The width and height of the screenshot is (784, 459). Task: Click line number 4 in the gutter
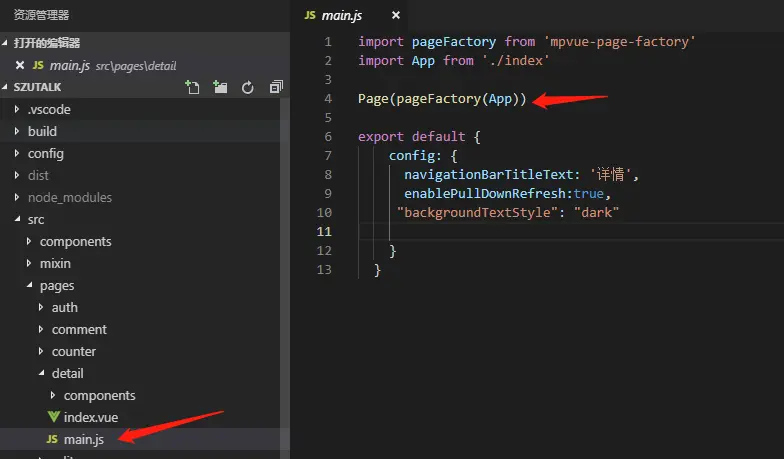click(x=328, y=98)
